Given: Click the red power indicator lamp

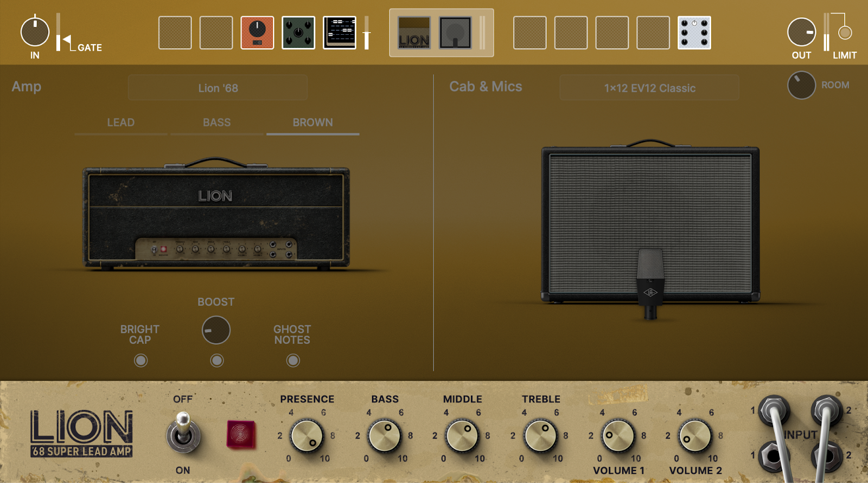Looking at the screenshot, I should [240, 434].
